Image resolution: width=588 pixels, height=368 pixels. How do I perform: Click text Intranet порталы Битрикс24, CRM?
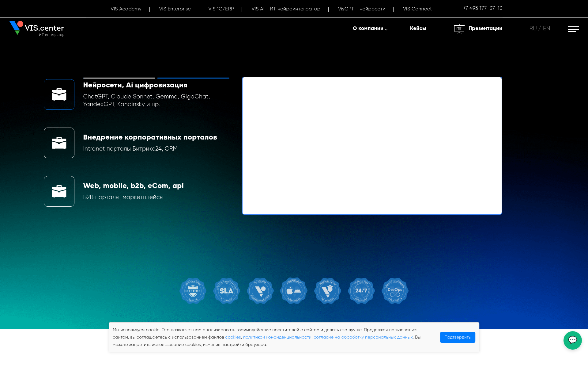tap(130, 149)
